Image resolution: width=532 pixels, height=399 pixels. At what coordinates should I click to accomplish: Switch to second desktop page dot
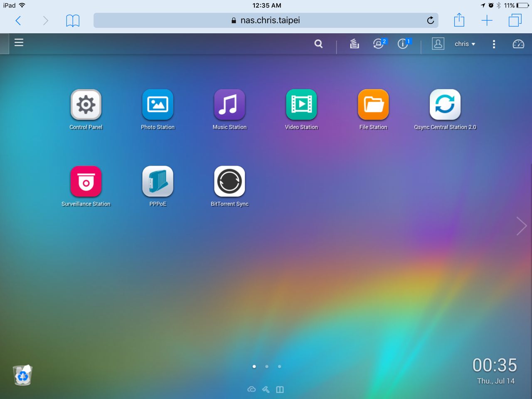pyautogui.click(x=267, y=367)
